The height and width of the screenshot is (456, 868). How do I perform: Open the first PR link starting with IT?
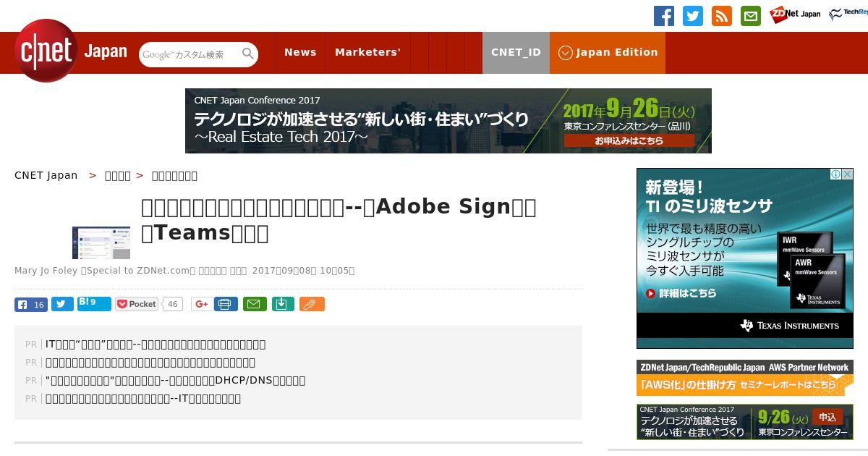[x=156, y=344]
